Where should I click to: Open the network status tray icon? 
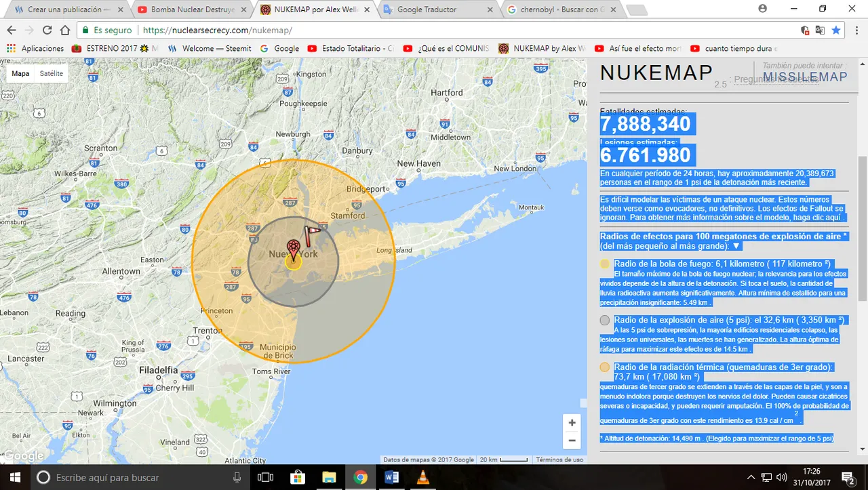[766, 477]
